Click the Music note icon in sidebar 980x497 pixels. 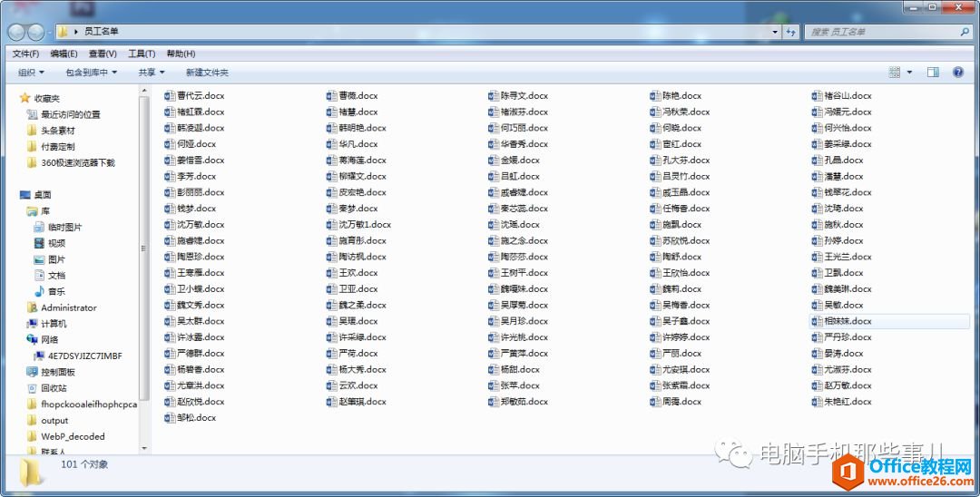point(39,292)
